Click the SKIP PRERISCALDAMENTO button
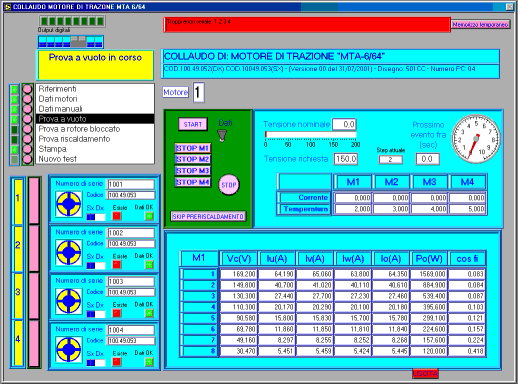Viewport: 518px width, 384px height. (208, 217)
